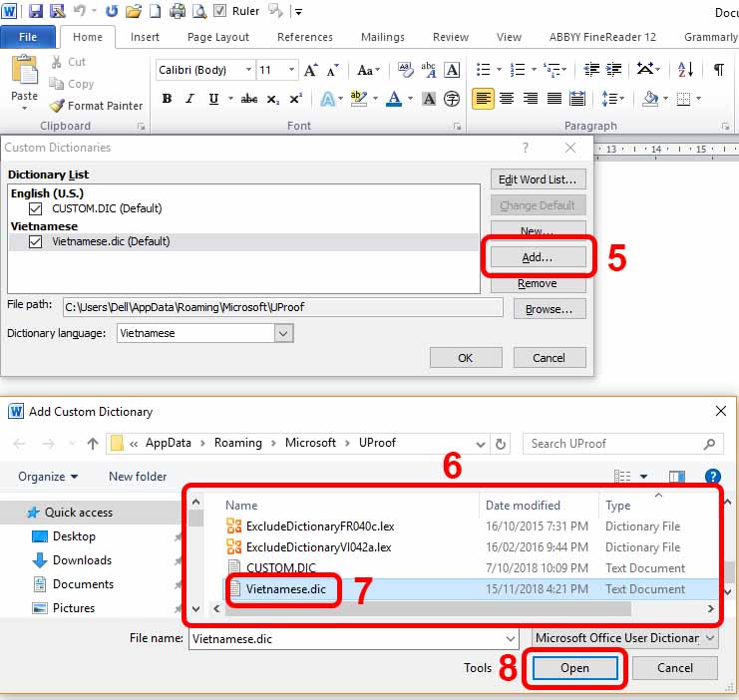Click the Edit Word List button
Screen dimensions: 739x700
pyautogui.click(x=538, y=179)
